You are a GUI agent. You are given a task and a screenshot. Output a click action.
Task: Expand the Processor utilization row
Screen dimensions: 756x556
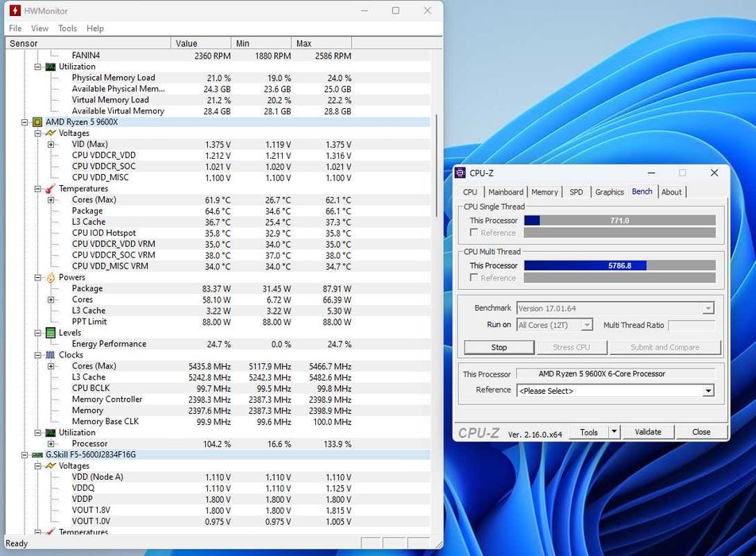coord(51,444)
